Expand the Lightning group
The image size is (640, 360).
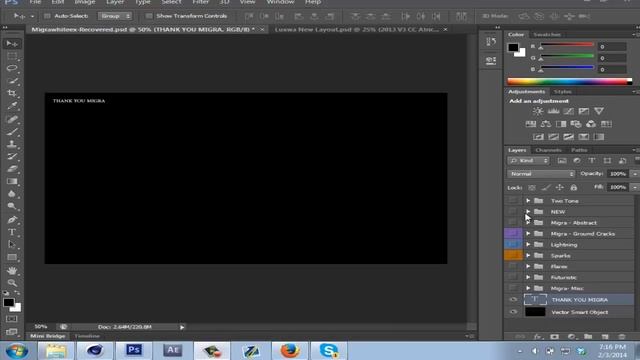528,244
